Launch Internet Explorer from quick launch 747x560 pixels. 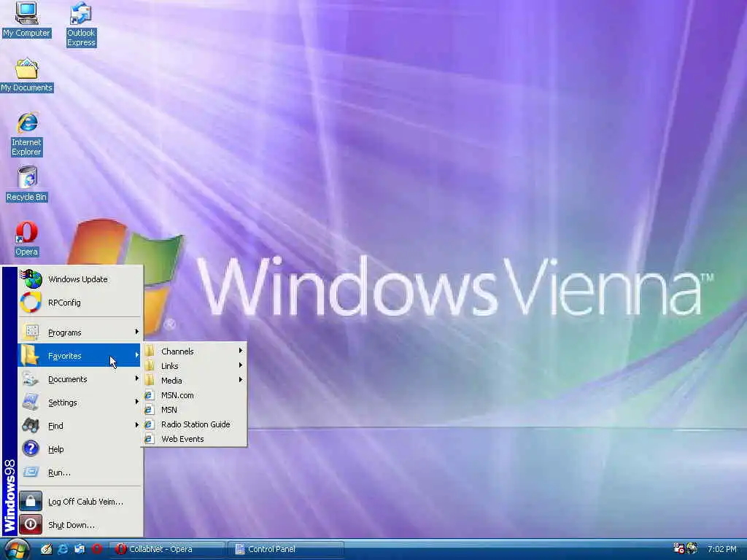tap(63, 549)
